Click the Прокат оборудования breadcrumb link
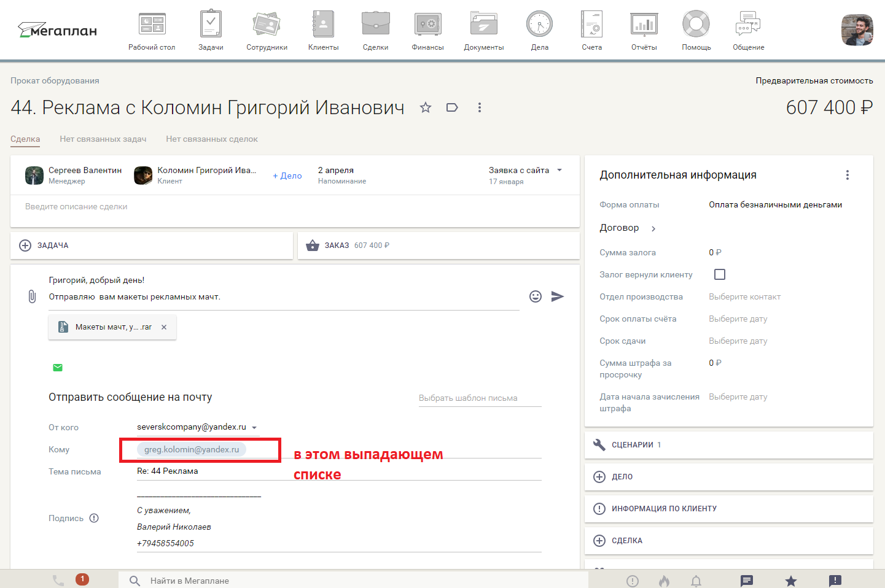885x588 pixels. 55,81
